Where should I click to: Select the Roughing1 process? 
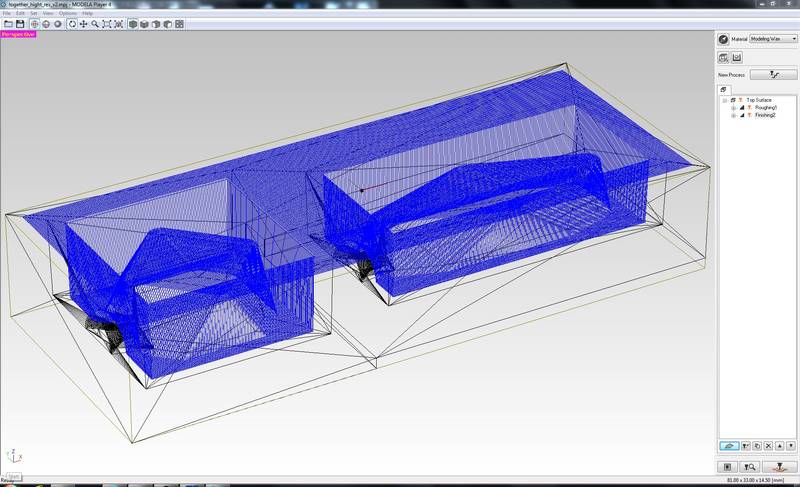pos(766,108)
